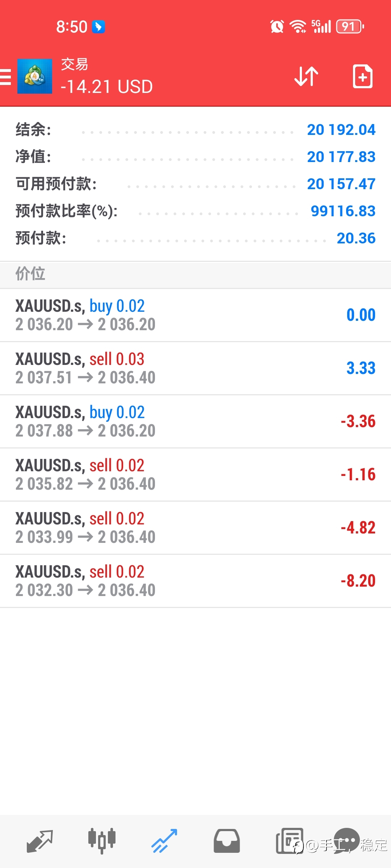Open the buy 0.02 position losing -3.36
Image resolution: width=391 pixels, height=868 pixels.
[195, 421]
